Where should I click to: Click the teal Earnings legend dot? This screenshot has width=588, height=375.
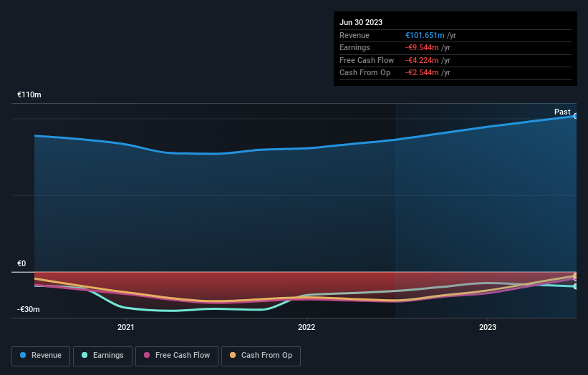(x=85, y=355)
